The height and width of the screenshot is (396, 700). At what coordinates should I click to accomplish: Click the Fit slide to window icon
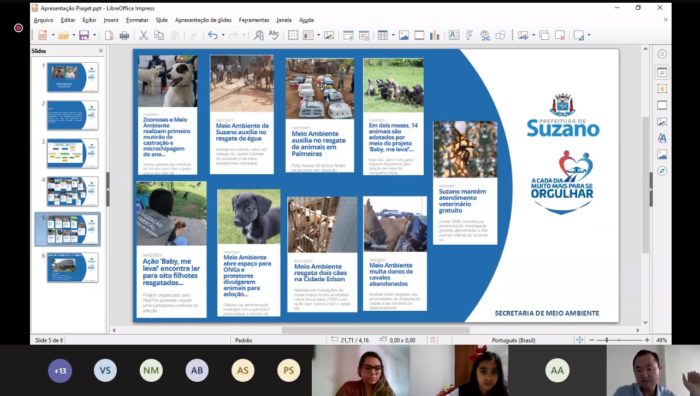tap(579, 340)
